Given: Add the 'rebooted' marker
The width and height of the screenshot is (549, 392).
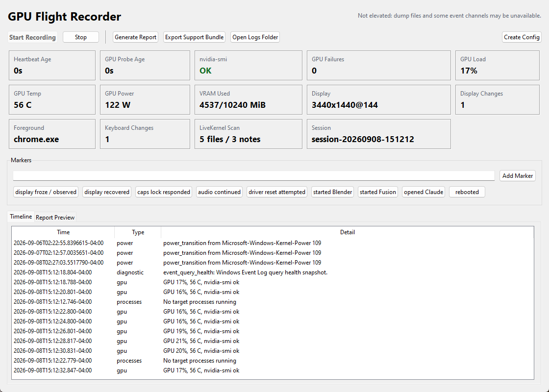Looking at the screenshot, I should pos(467,192).
